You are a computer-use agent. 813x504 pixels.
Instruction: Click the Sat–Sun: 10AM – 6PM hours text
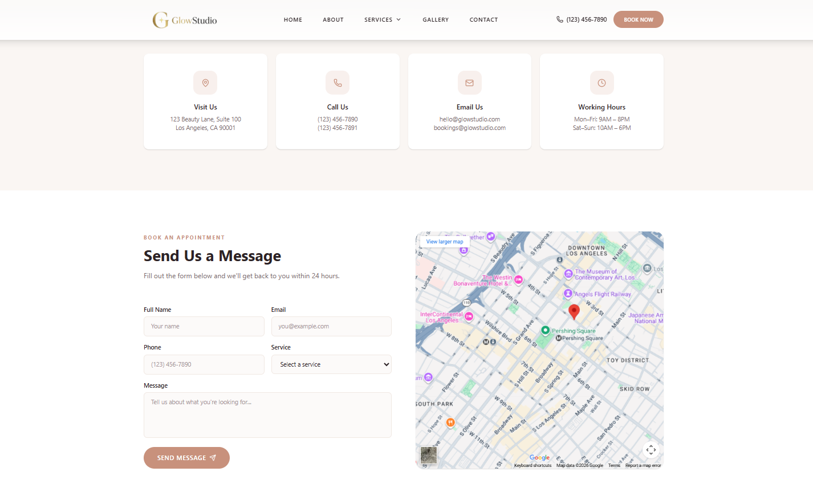click(x=602, y=128)
